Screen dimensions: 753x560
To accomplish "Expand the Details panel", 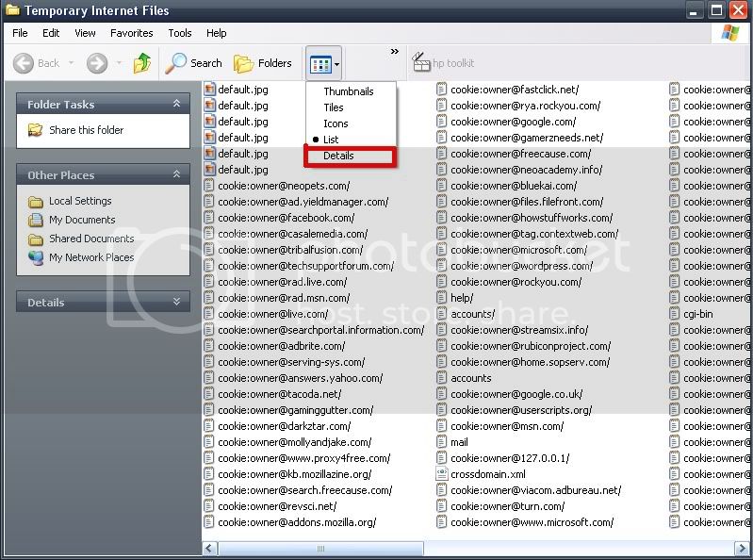I will click(x=176, y=303).
